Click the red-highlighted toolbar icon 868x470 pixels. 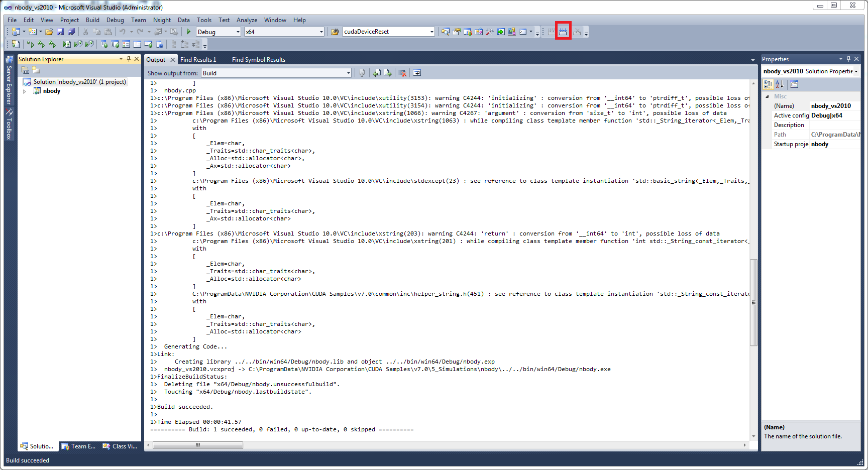pyautogui.click(x=563, y=32)
